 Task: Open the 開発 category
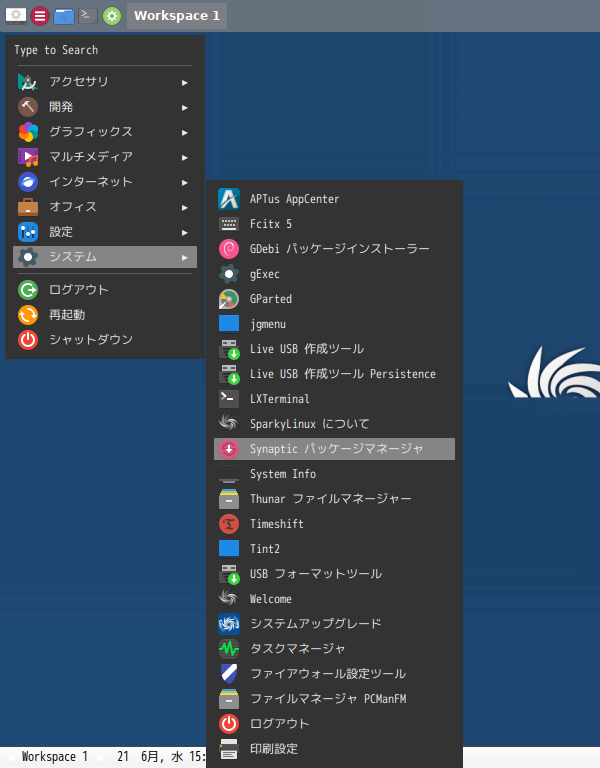click(105, 107)
